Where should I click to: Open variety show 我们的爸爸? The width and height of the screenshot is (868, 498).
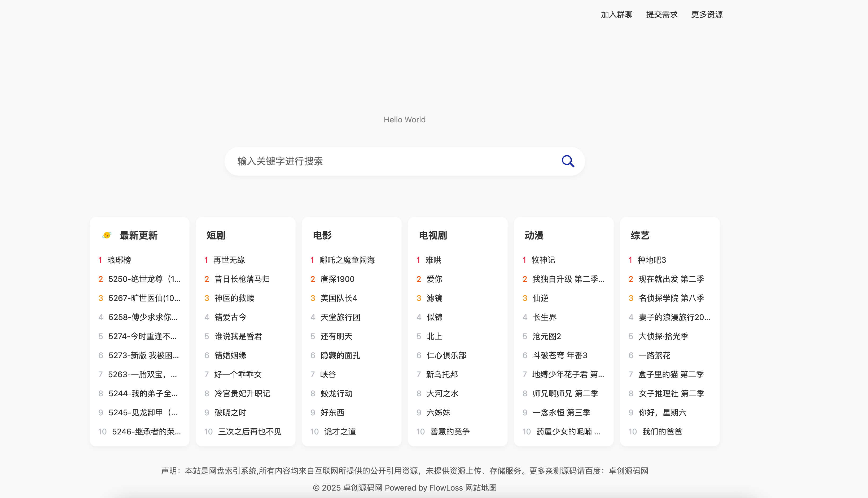tap(662, 432)
